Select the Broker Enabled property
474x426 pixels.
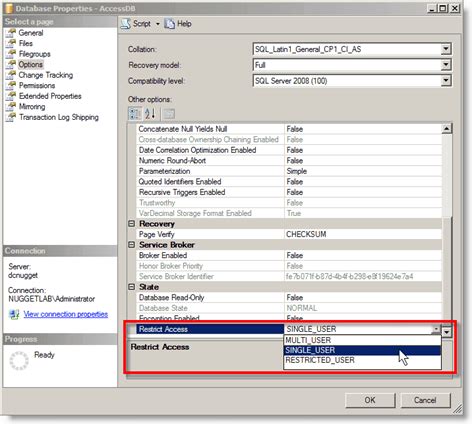click(x=289, y=255)
